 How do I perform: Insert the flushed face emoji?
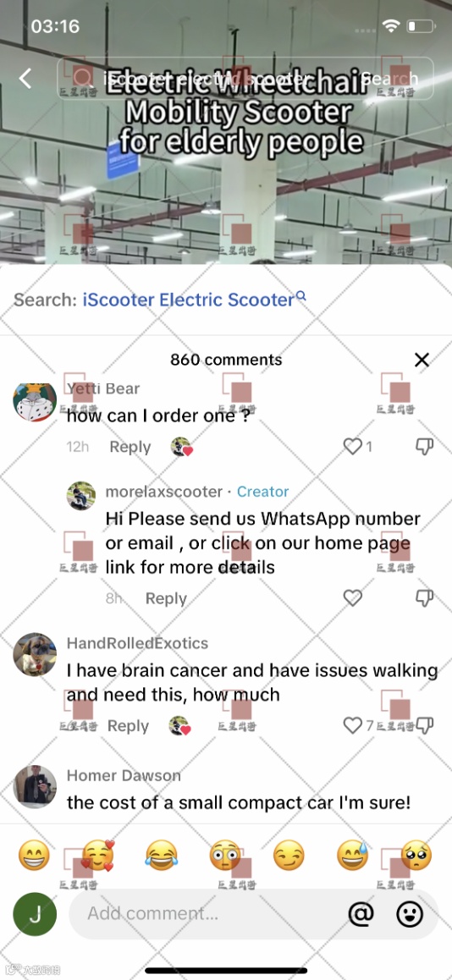[225, 856]
